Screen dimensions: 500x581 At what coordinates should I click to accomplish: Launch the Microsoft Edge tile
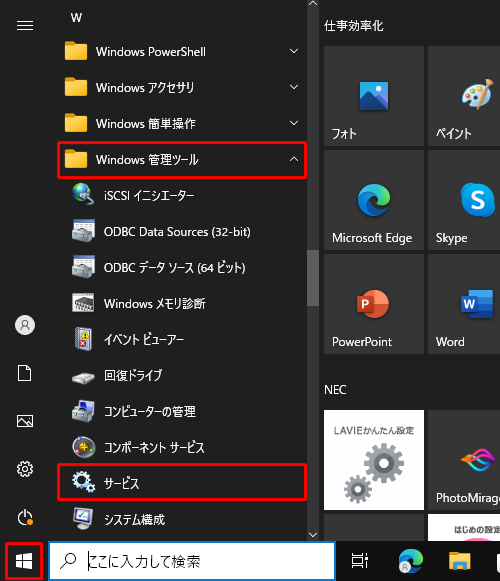click(x=374, y=200)
